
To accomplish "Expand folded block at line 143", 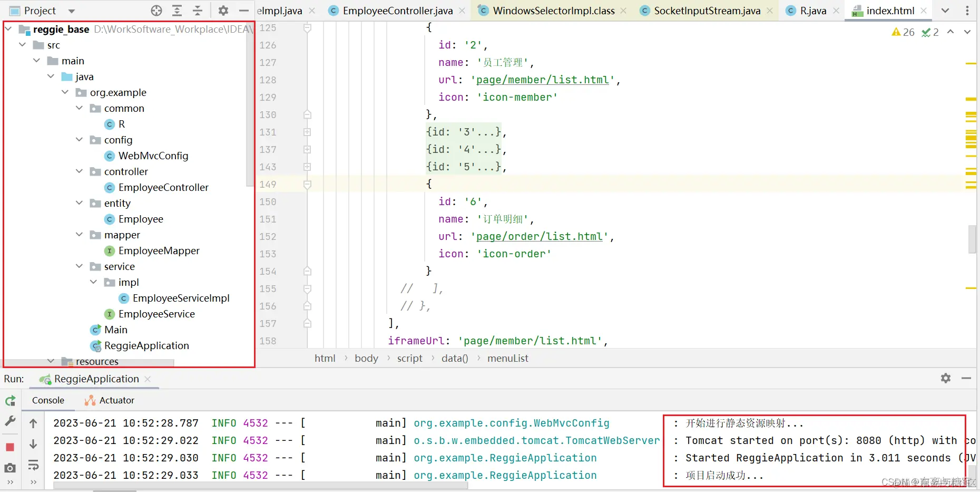I will click(x=307, y=167).
